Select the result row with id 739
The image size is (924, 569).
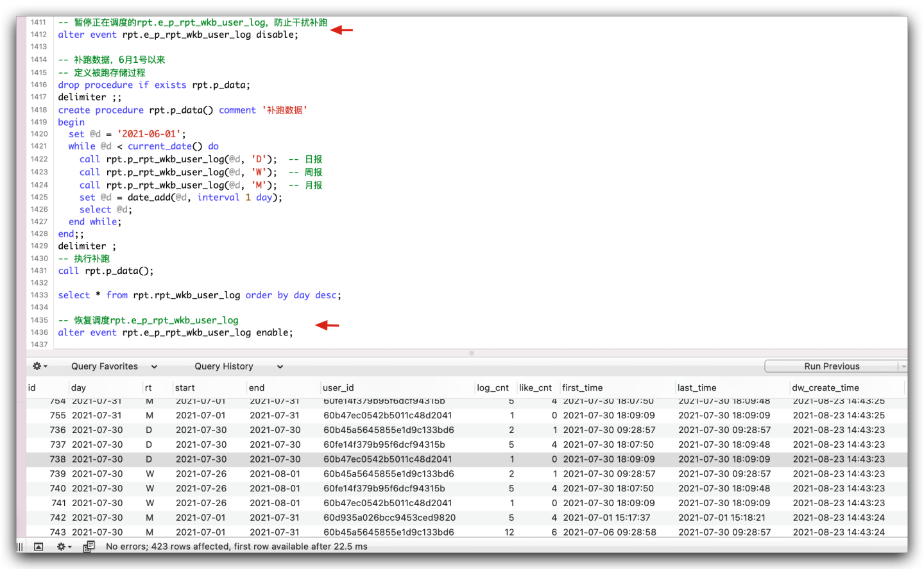coord(466,474)
